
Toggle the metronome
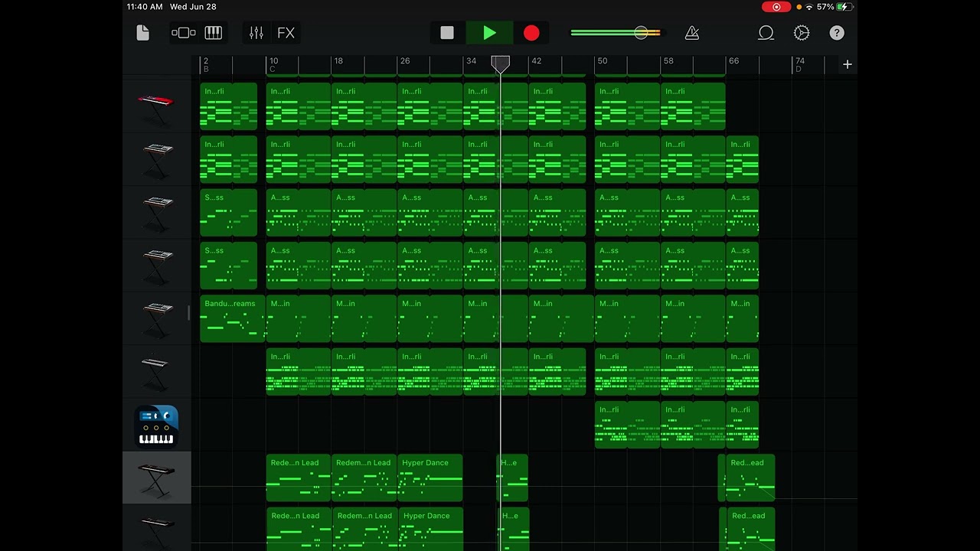tap(692, 33)
